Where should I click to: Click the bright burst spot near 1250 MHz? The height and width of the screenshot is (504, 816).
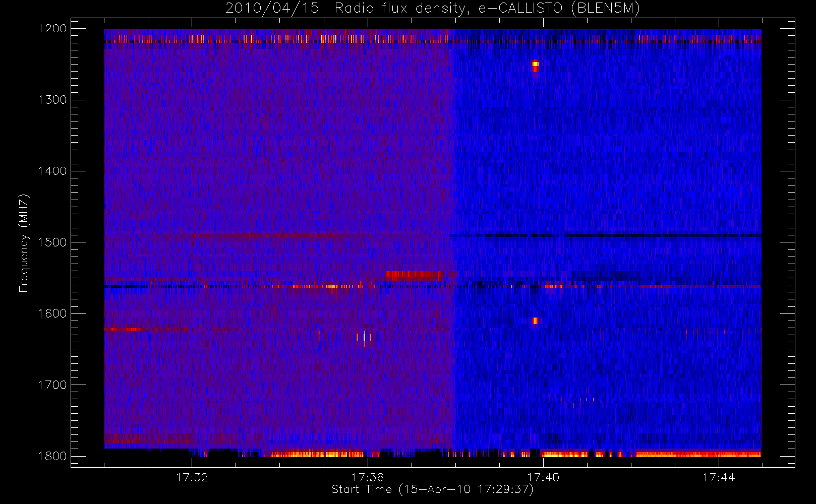(535, 65)
